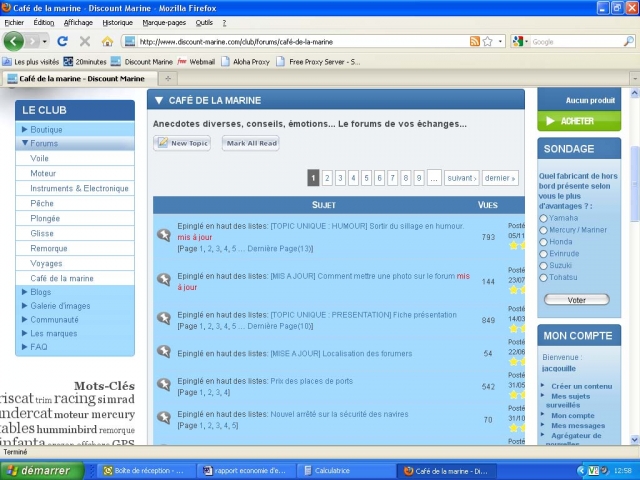Open the new tab plus button
640x480 pixels.
pos(168,78)
